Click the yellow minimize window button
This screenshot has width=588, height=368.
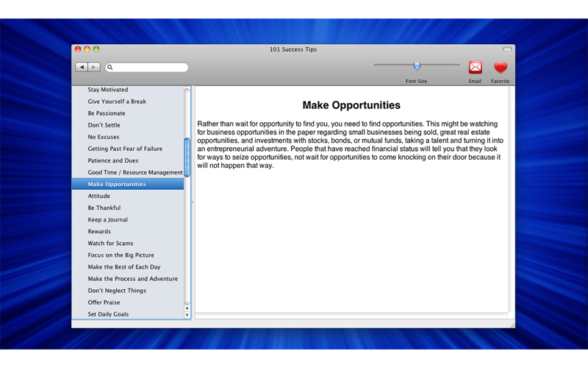(x=87, y=49)
